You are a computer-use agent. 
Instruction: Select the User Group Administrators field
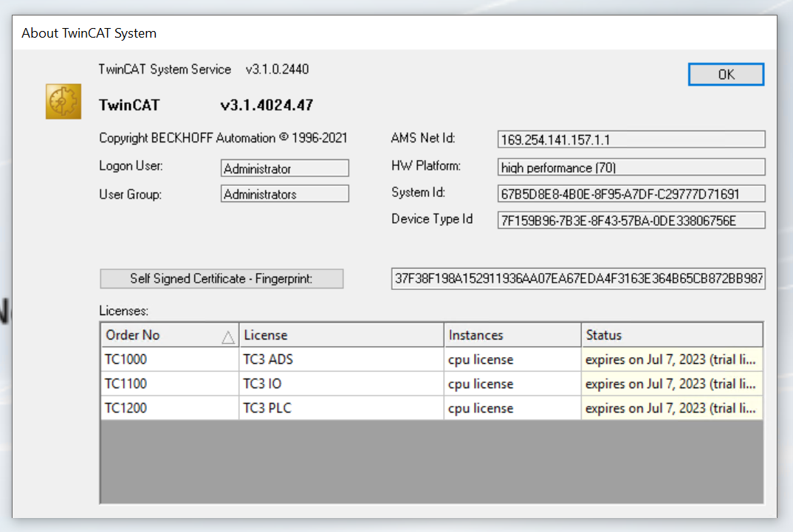click(285, 194)
